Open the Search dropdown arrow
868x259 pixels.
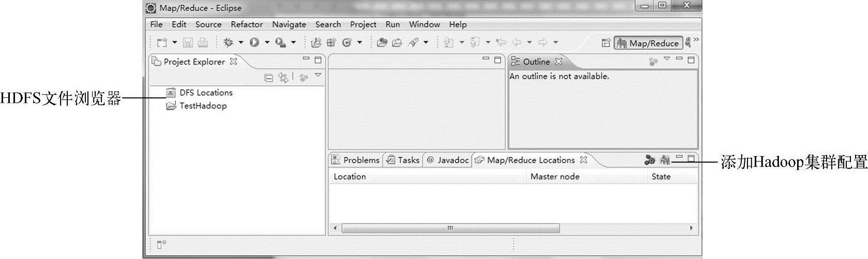[x=426, y=42]
